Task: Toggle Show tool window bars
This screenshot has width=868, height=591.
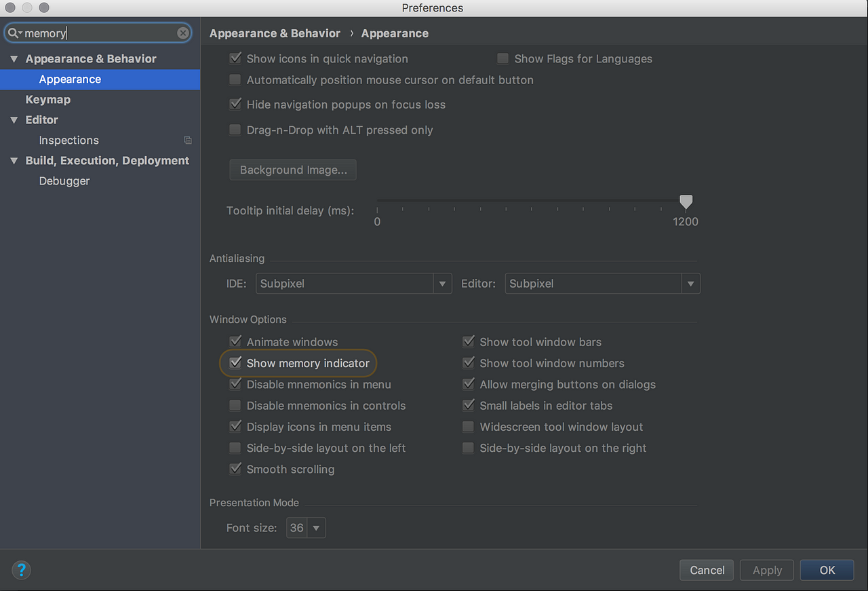Action: click(x=468, y=341)
